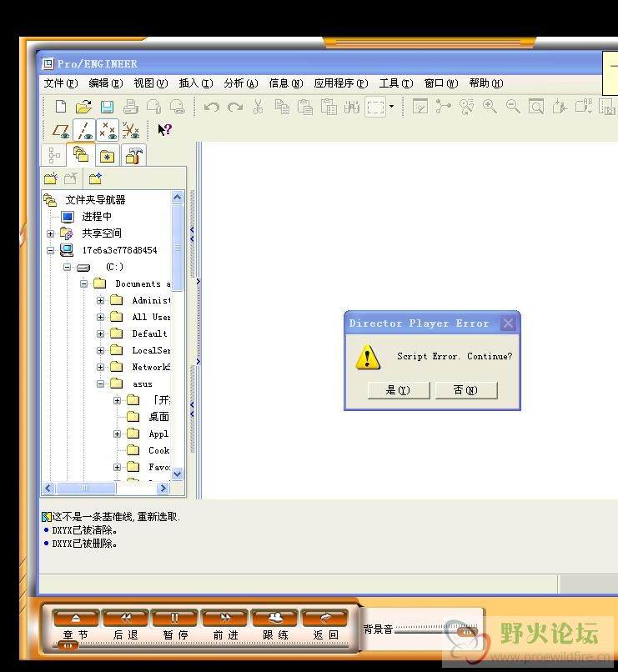This screenshot has width=618, height=672.
Task: Open the 分析(A) menu
Action: (x=241, y=83)
